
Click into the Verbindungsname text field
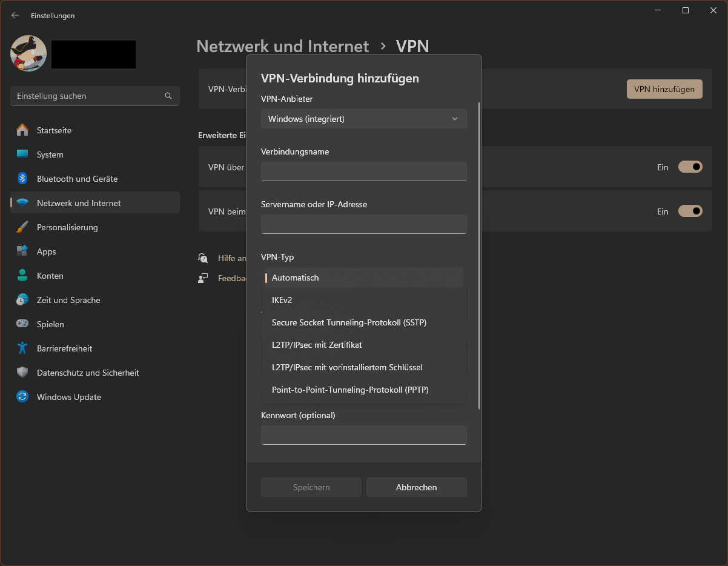[x=363, y=171]
